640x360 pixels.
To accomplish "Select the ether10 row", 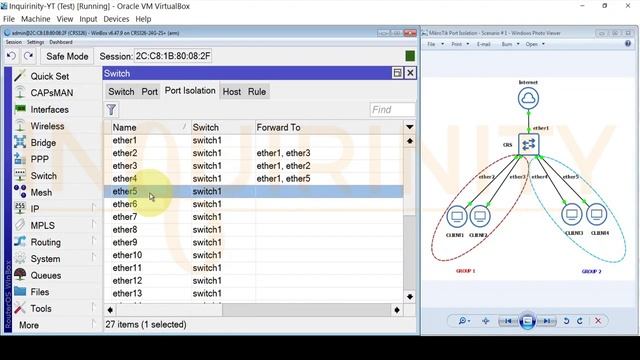I will point(253,255).
